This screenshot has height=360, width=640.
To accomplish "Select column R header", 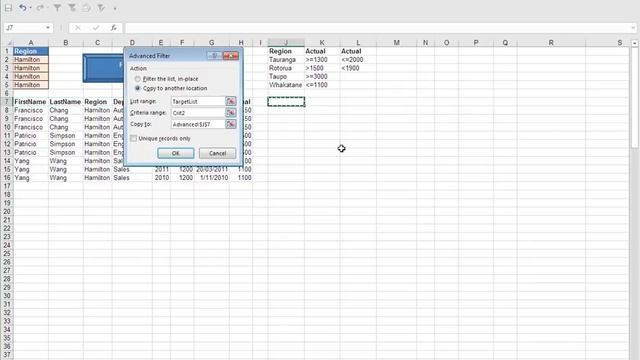I will [x=551, y=42].
